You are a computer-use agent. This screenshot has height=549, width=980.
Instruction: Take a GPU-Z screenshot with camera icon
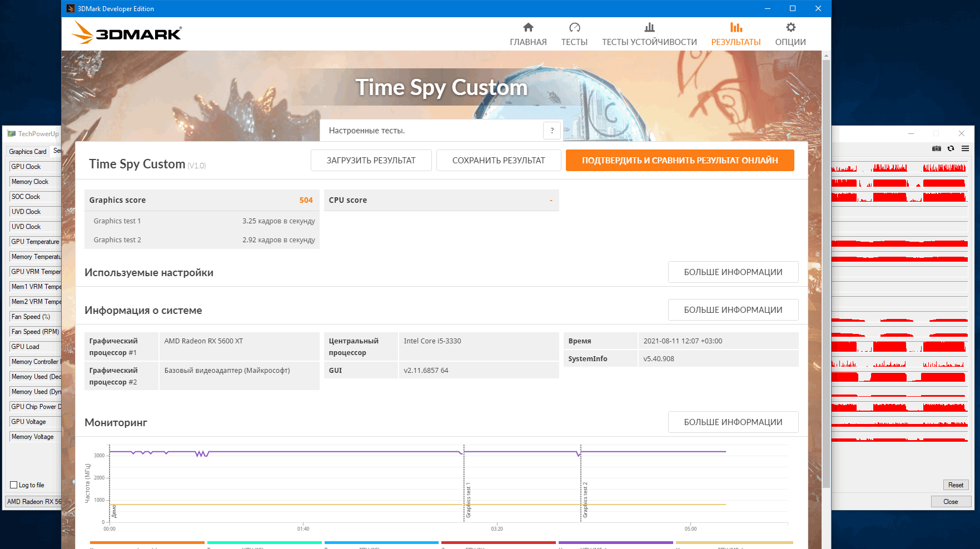pyautogui.click(x=937, y=148)
